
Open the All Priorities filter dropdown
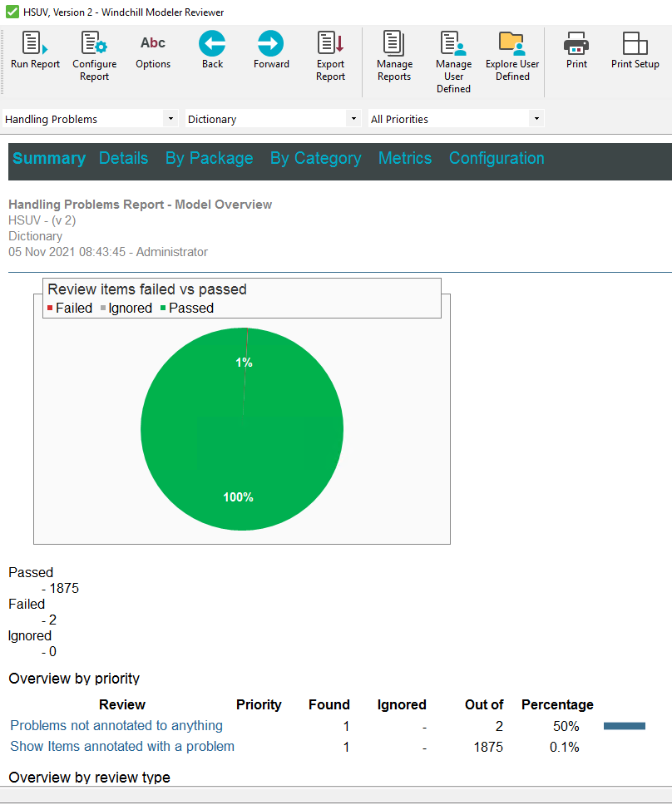tap(536, 118)
